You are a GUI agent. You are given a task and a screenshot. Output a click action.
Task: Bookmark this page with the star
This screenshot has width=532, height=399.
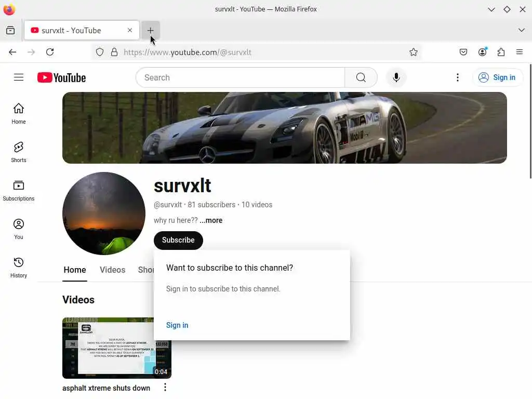(x=413, y=52)
